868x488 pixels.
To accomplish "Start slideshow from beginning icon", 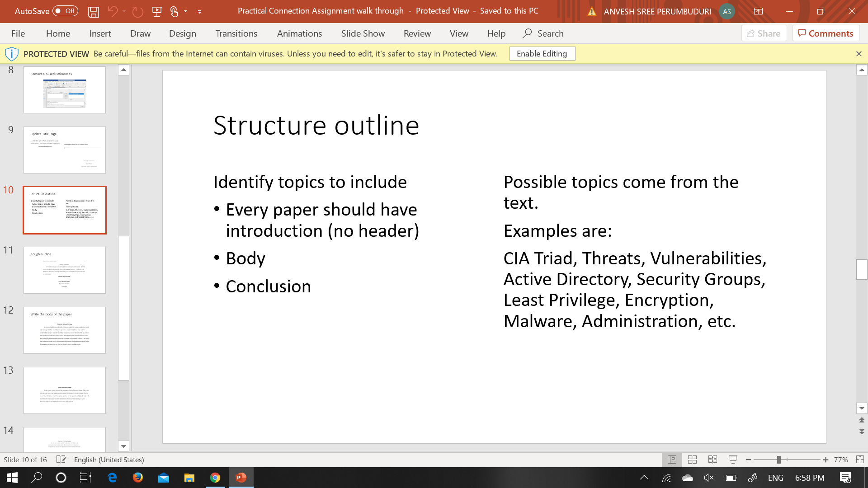I will (x=157, y=11).
